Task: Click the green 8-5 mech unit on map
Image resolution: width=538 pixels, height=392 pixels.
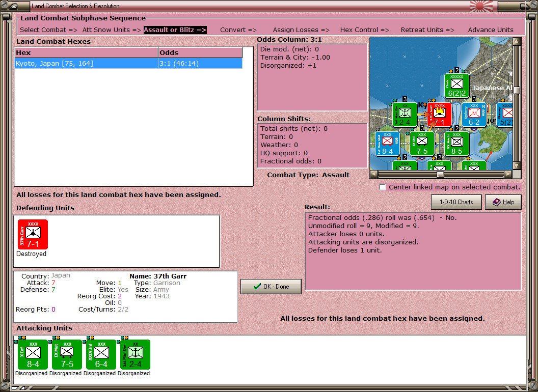Action: [456, 144]
